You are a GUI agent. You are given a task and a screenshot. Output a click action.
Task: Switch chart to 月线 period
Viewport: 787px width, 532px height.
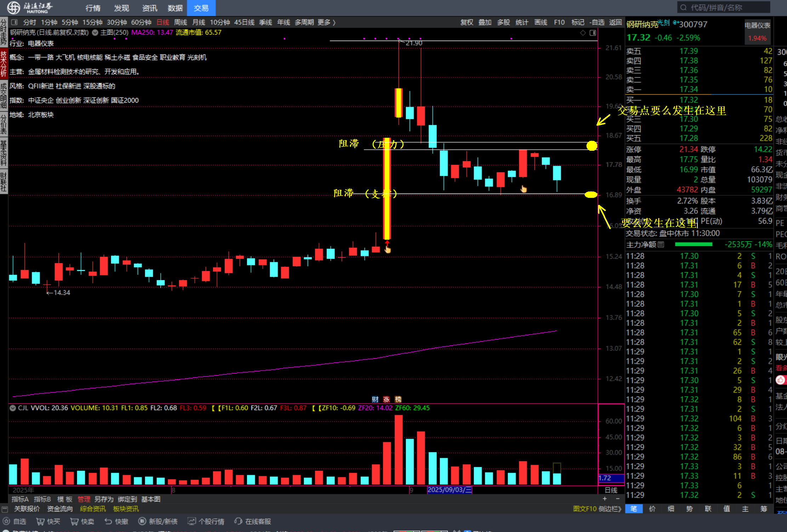[199, 22]
